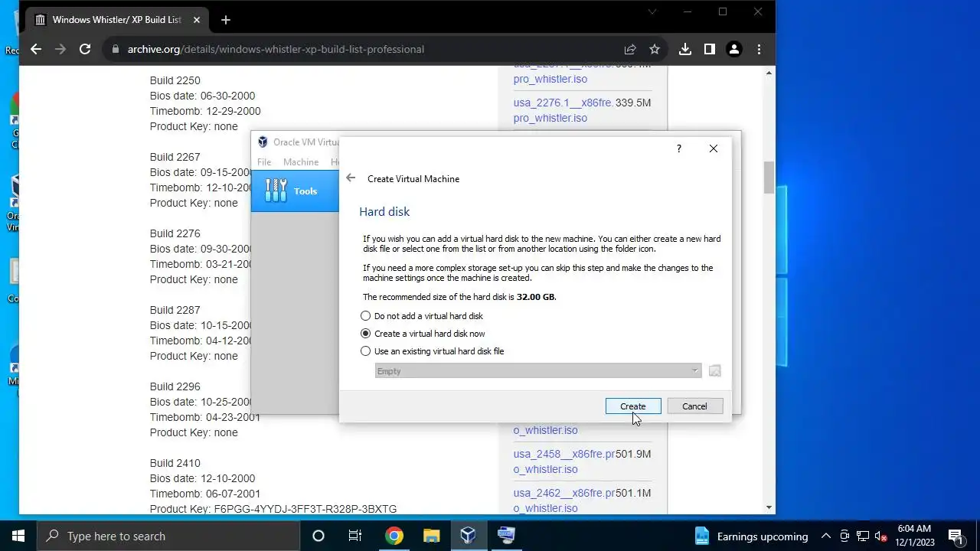The width and height of the screenshot is (980, 551).
Task: Click the Cancel button in the wizard
Action: point(694,406)
